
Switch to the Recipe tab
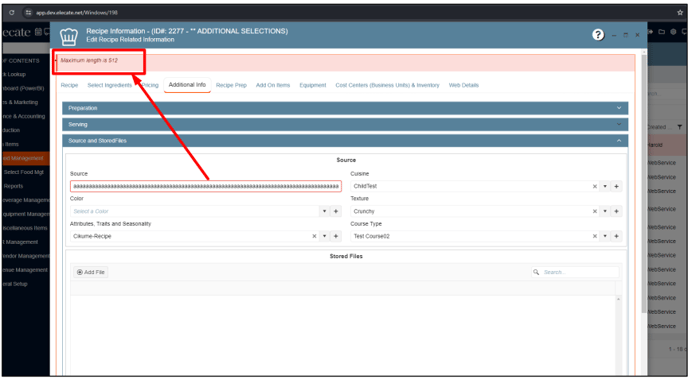click(x=69, y=85)
